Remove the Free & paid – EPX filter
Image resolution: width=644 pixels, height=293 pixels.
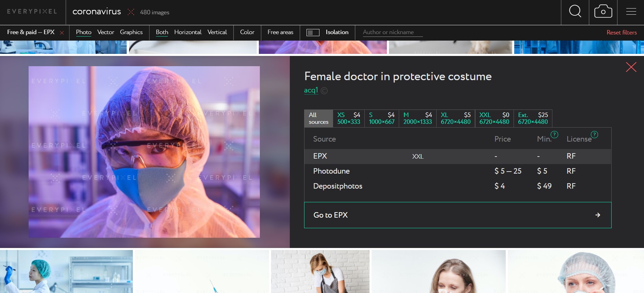[x=62, y=33]
